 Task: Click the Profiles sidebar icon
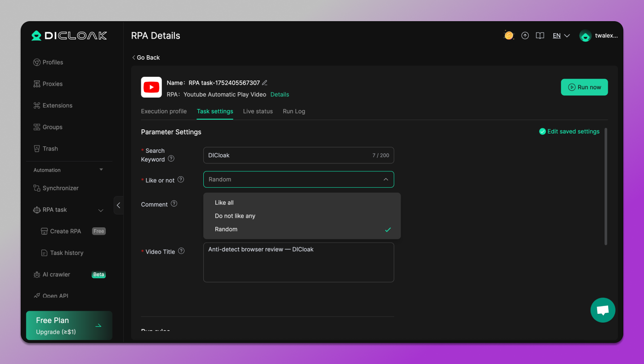[37, 62]
